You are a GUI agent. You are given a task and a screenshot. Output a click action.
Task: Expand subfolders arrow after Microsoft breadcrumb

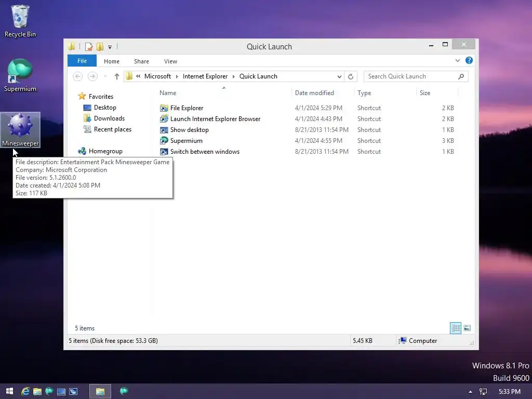pos(177,77)
